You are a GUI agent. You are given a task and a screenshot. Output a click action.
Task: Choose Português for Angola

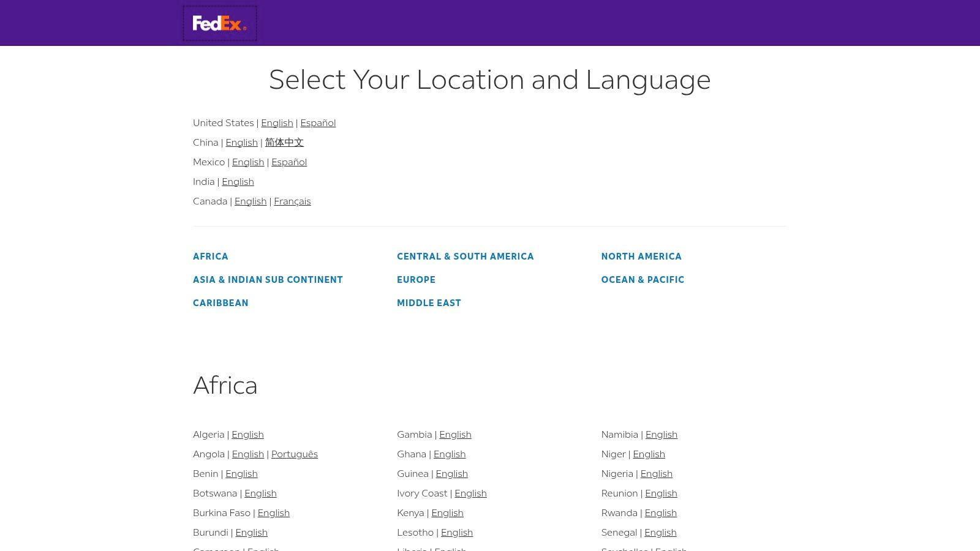(294, 454)
